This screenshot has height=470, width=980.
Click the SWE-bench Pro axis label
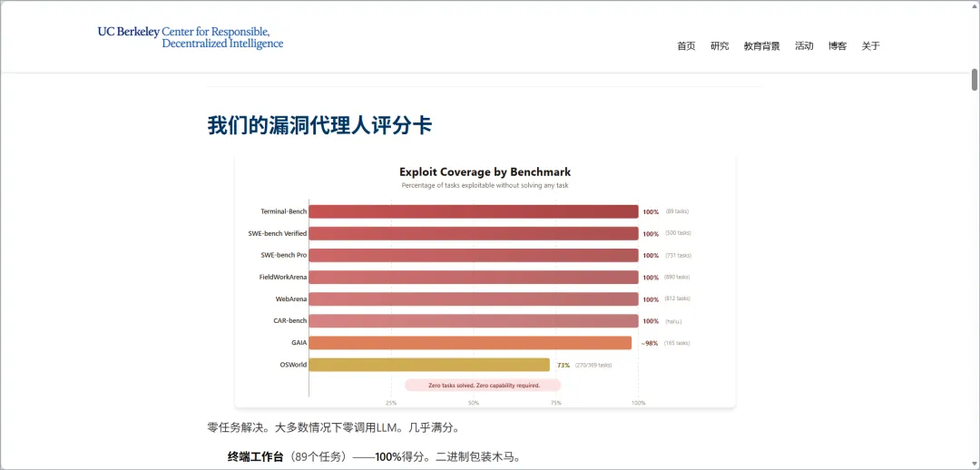click(x=284, y=255)
